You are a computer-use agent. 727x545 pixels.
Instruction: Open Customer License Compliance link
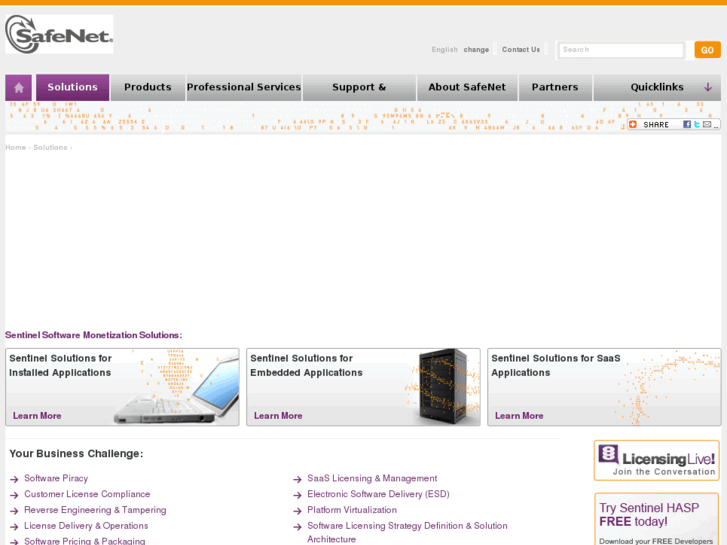pos(87,494)
